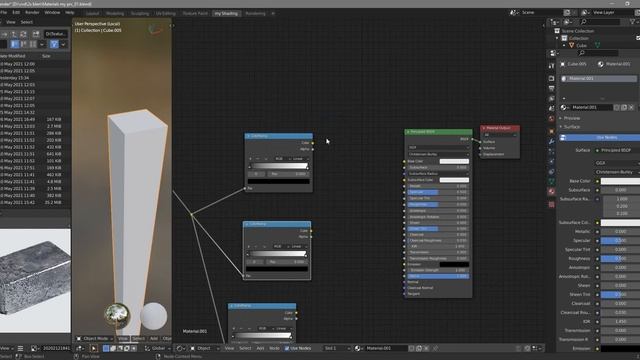Image resolution: width=640 pixels, height=360 pixels.
Task: Click the add workspace plus tab
Action: [x=273, y=13]
